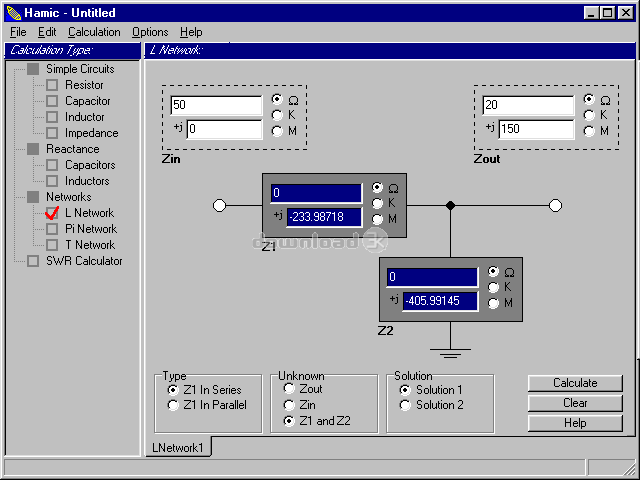Check the Capacitors reactance box
This screenshot has height=480, width=640.
click(52, 165)
